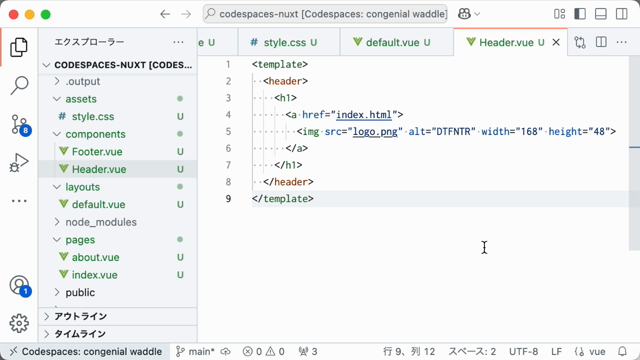640x360 pixels.
Task: Expand the node_modules folder
Action: tap(57, 222)
